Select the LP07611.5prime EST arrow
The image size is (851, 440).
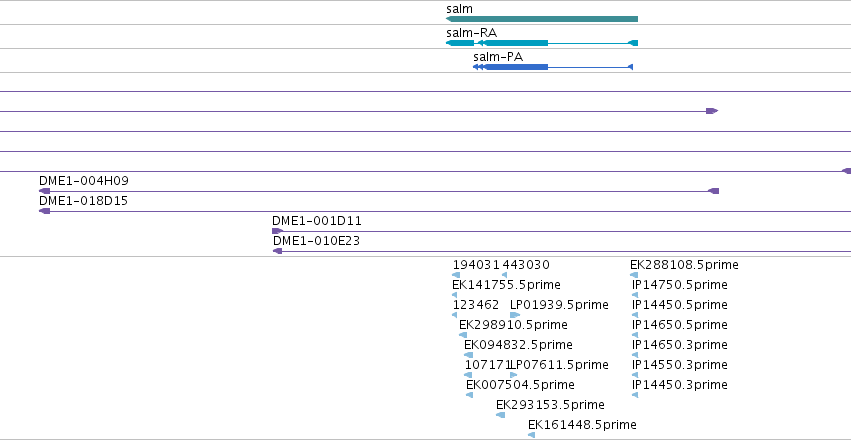click(513, 375)
